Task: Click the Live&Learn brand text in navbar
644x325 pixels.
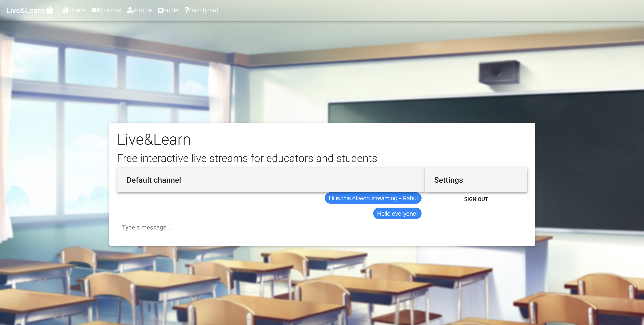Action: (x=25, y=11)
